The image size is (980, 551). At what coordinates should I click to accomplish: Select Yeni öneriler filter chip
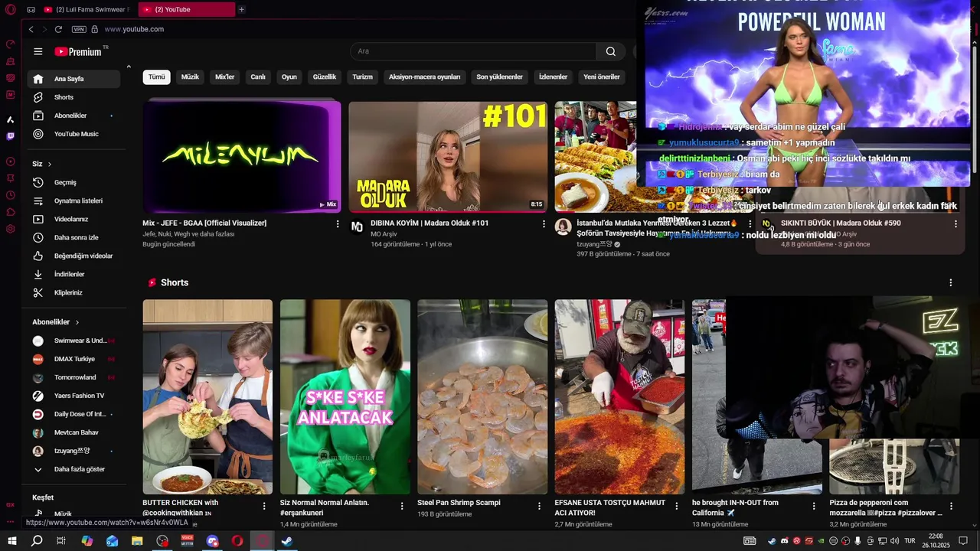[602, 77]
